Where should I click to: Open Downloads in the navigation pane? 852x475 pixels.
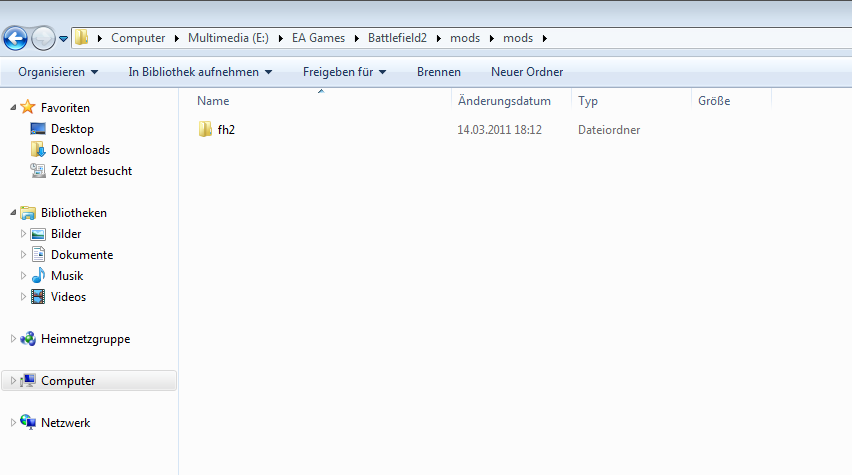pos(80,149)
